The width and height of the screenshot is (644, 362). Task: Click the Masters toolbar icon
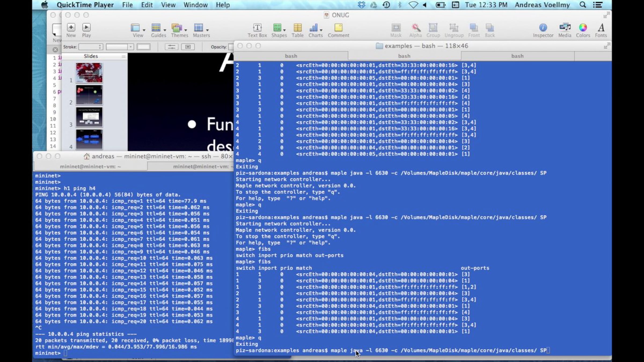coord(198,27)
